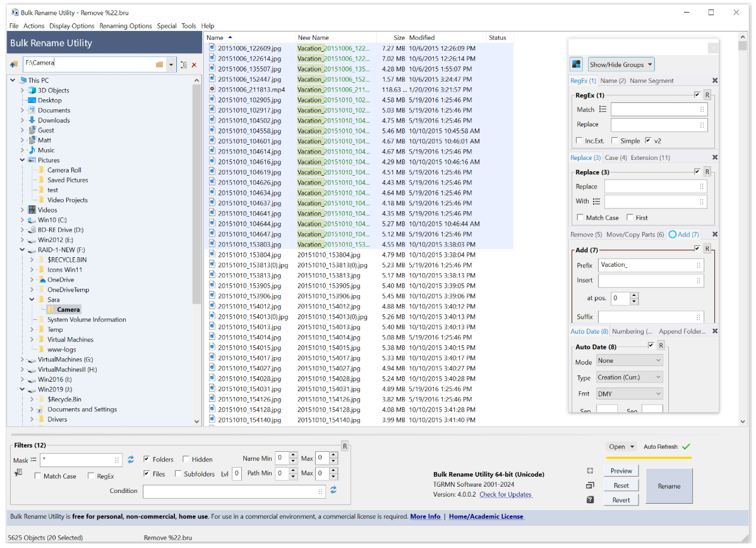Enable the Subfolders checkbox

(178, 473)
